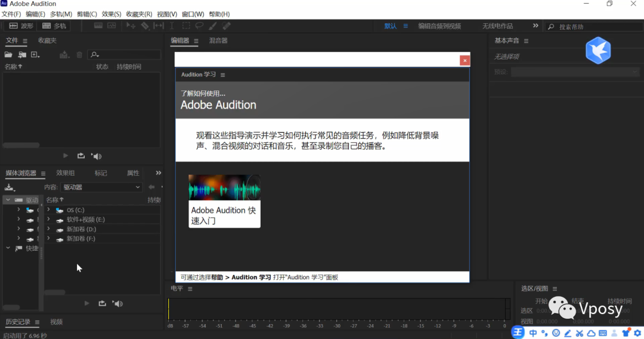The height and width of the screenshot is (339, 644).
Task: Open the 文件(F) menu
Action: pos(11,14)
